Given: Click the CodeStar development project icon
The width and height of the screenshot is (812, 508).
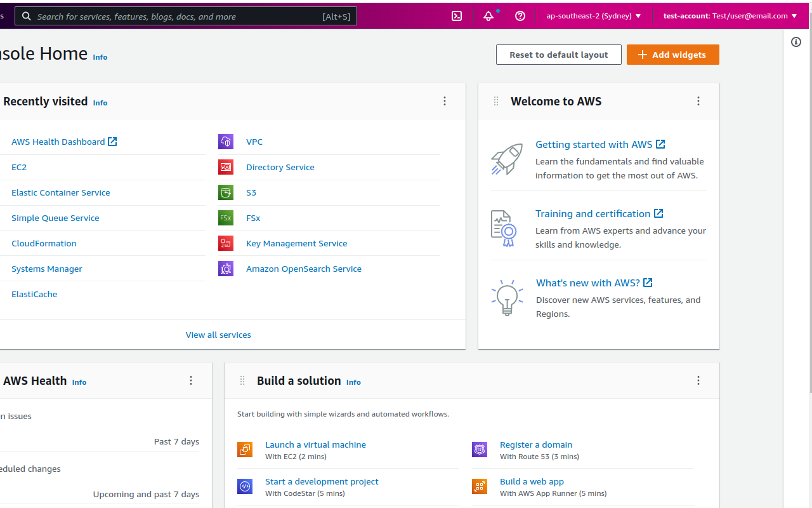Looking at the screenshot, I should [245, 486].
